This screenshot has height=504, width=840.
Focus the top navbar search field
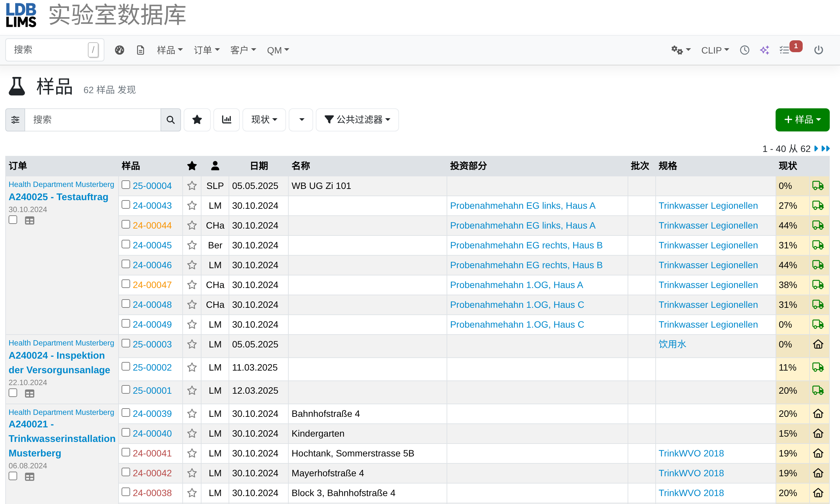click(x=55, y=50)
